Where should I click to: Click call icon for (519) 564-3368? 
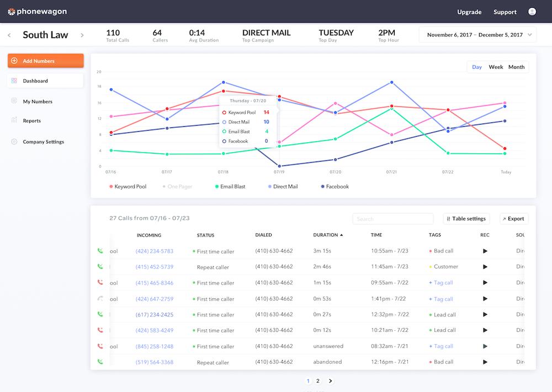click(x=100, y=362)
